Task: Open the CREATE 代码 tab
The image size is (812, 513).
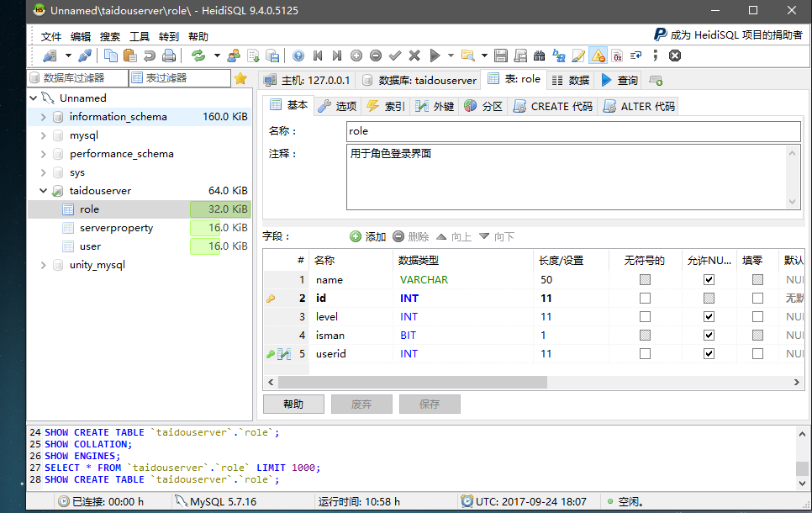Action: [553, 106]
